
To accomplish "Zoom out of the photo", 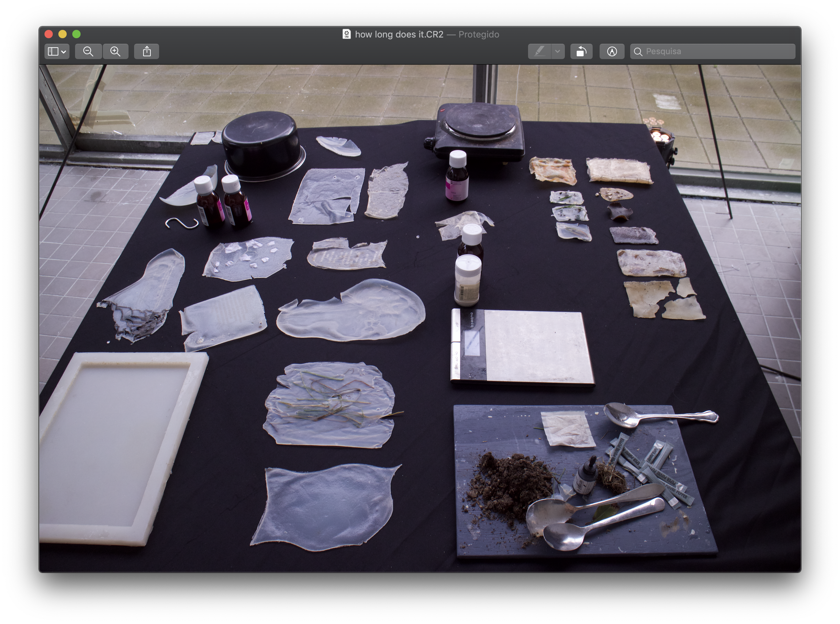I will tap(88, 51).
